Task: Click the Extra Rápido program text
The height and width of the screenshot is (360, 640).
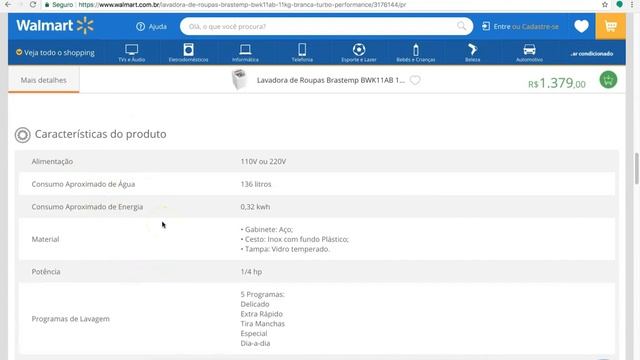Action: pos(262,314)
